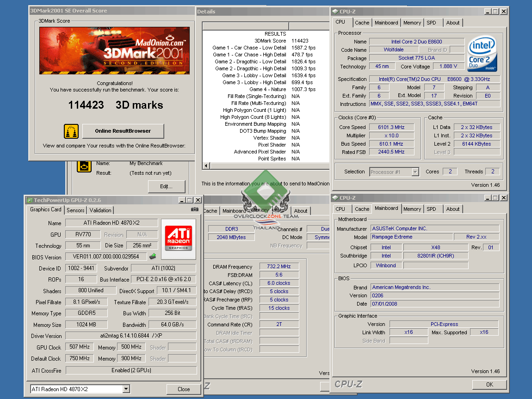Click the ATI Radeon Graphics logo
The height and width of the screenshot is (399, 532).
pos(179,239)
